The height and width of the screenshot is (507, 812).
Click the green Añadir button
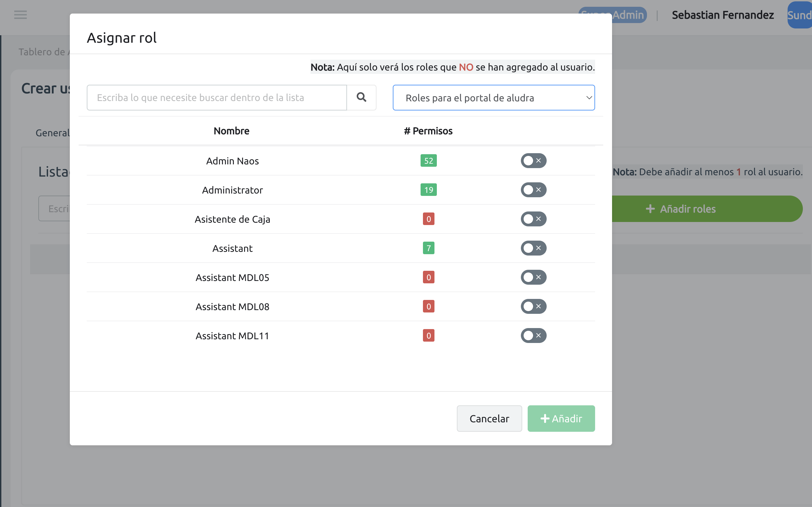pos(561,419)
